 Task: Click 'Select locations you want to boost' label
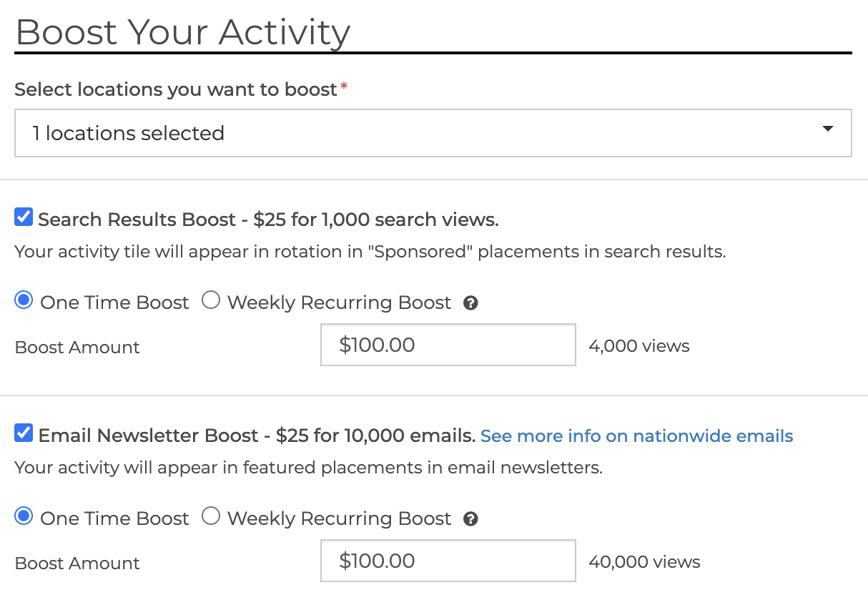175,89
